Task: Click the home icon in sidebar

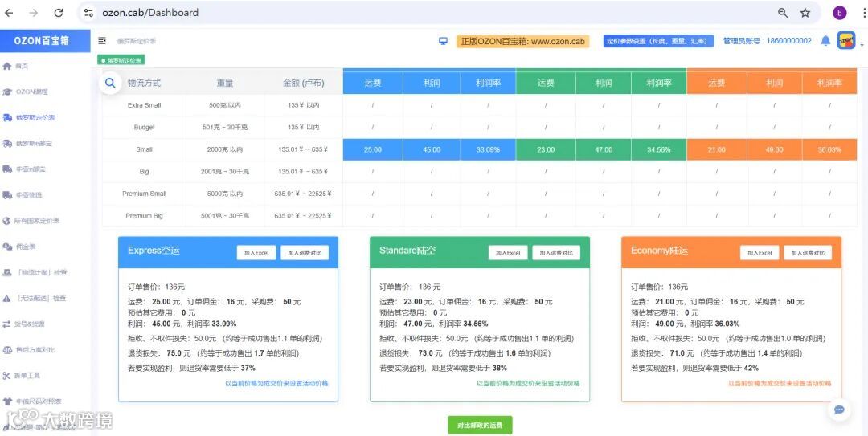Action: click(7, 66)
